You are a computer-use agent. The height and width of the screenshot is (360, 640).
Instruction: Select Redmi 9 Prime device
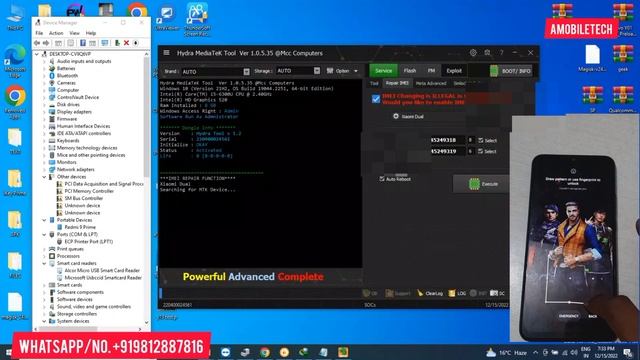click(80, 227)
